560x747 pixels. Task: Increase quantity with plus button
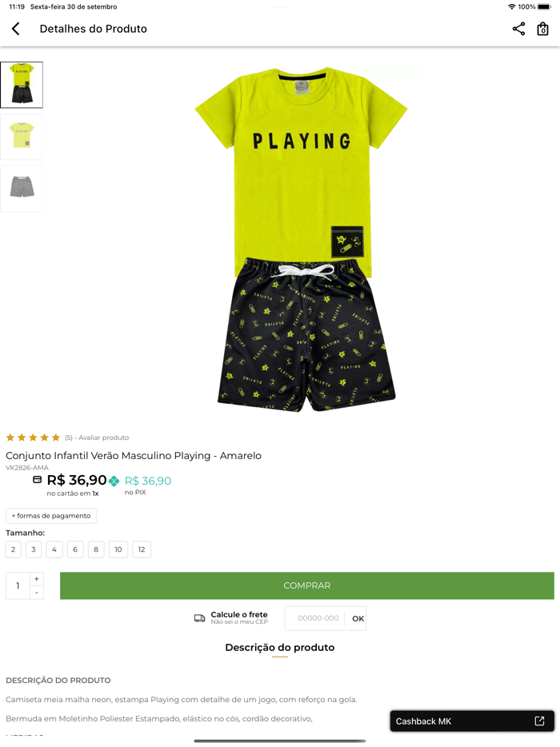[37, 579]
